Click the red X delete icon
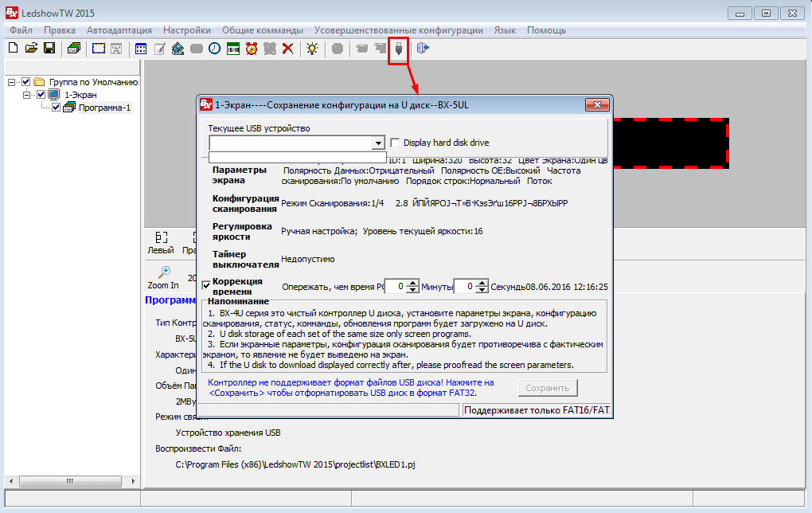 click(x=288, y=49)
